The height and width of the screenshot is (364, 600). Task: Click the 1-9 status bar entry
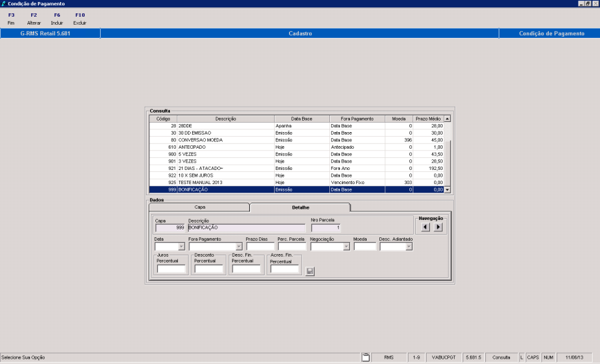tap(416, 357)
